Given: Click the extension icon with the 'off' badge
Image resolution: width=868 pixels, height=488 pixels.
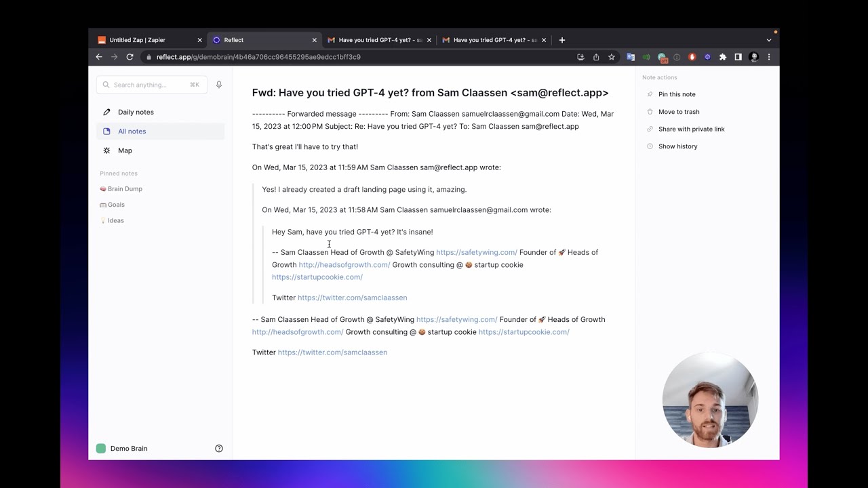Looking at the screenshot, I should point(663,58).
